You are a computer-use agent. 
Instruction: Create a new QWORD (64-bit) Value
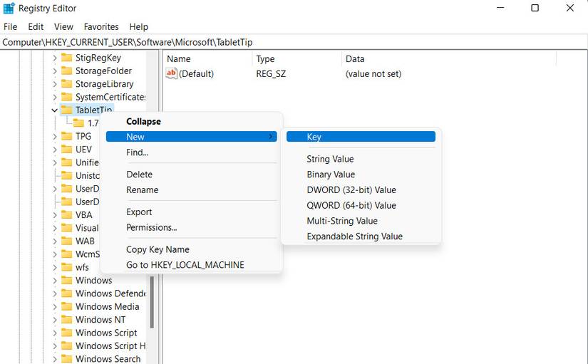pyautogui.click(x=361, y=205)
